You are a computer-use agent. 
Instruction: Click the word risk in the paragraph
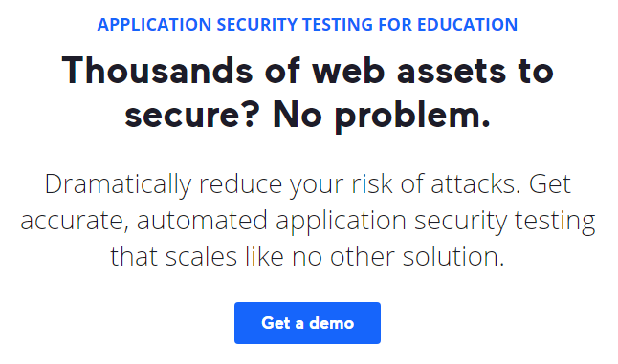click(x=372, y=184)
